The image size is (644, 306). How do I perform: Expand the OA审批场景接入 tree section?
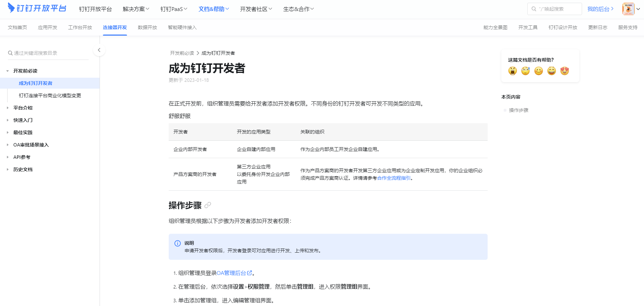pyautogui.click(x=8, y=145)
